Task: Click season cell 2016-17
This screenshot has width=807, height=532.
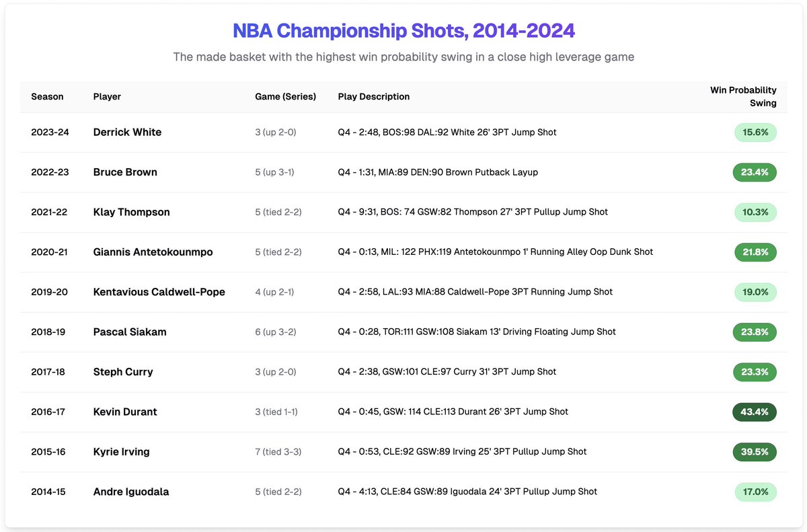Action: click(x=48, y=412)
